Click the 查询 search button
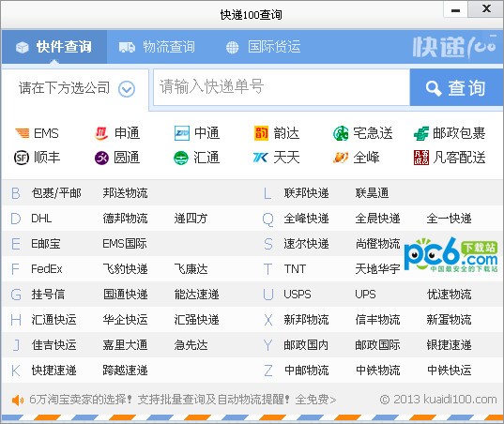This screenshot has height=424, width=504. 456,87
